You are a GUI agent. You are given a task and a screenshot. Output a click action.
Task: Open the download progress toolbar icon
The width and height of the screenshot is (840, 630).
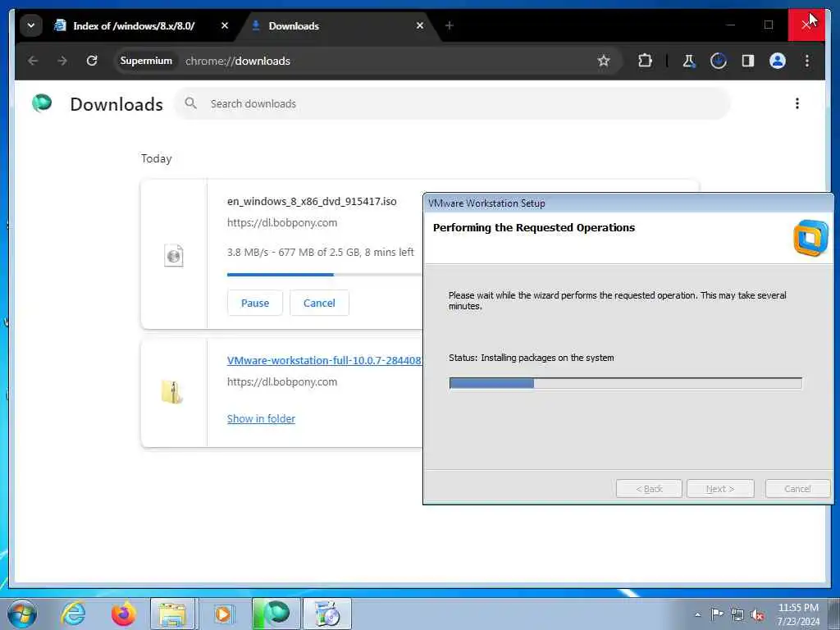(x=719, y=61)
